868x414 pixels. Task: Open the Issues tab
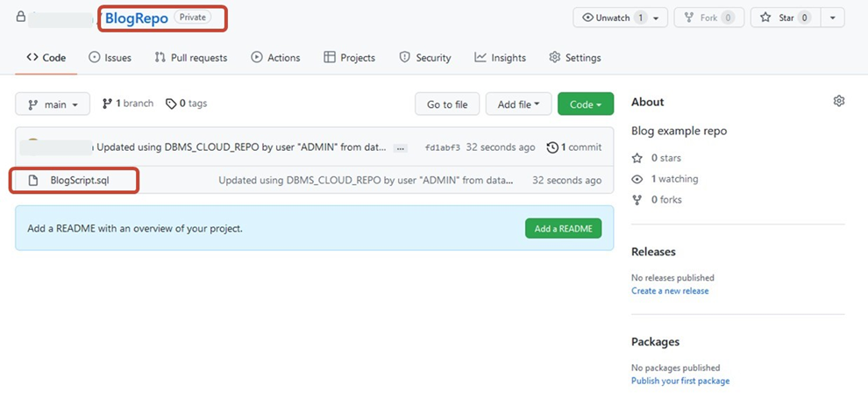110,58
